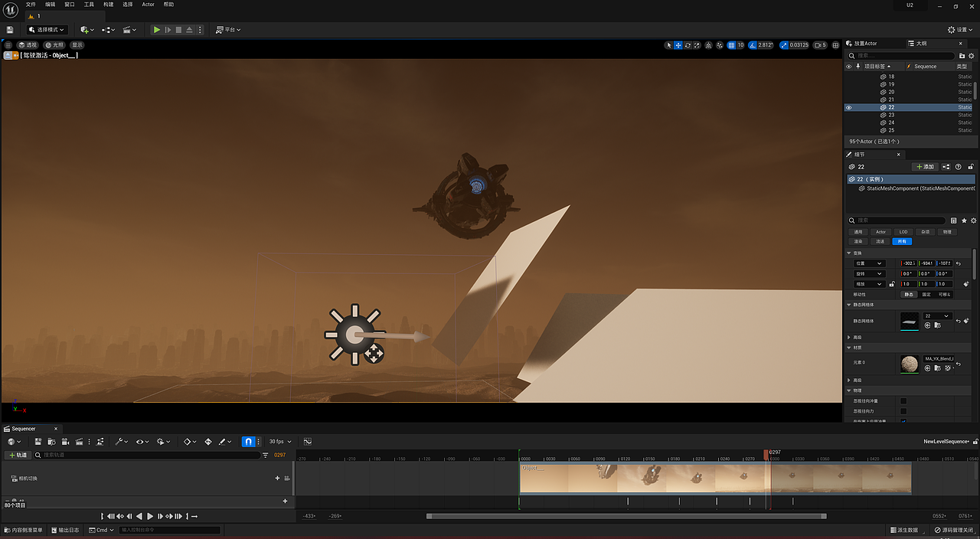Click the Object camera cut track thumbnail strip
The height and width of the screenshot is (539, 980).
(715, 479)
